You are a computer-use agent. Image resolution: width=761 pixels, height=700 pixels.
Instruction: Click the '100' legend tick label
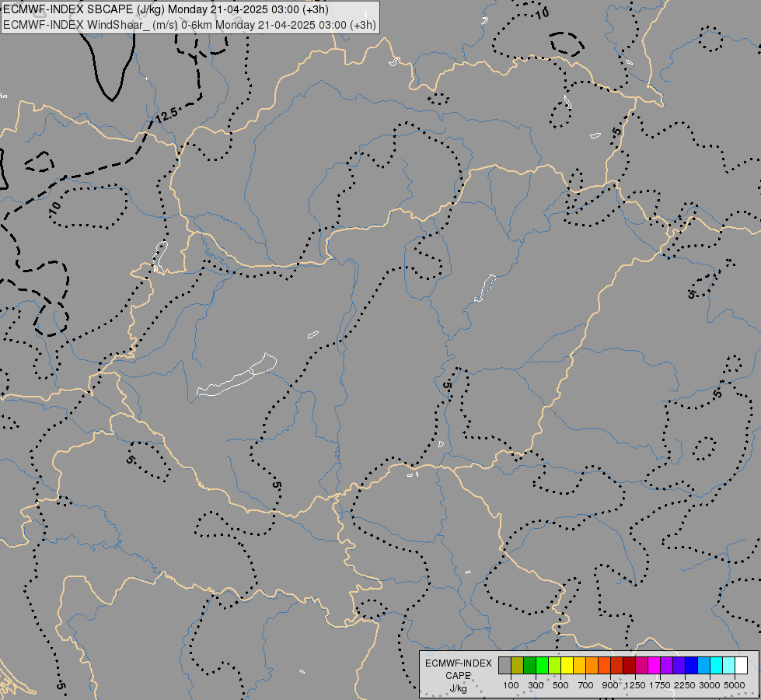(x=511, y=685)
